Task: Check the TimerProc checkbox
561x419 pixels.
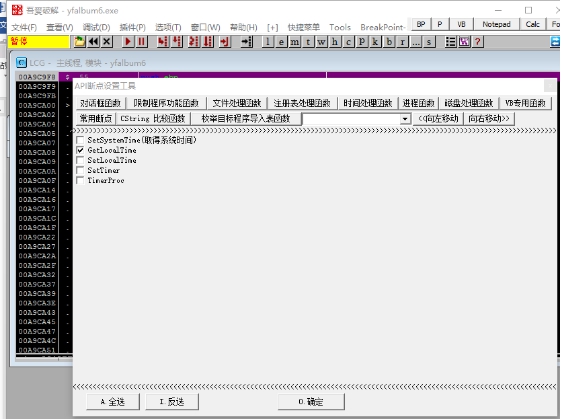Action: 80,180
